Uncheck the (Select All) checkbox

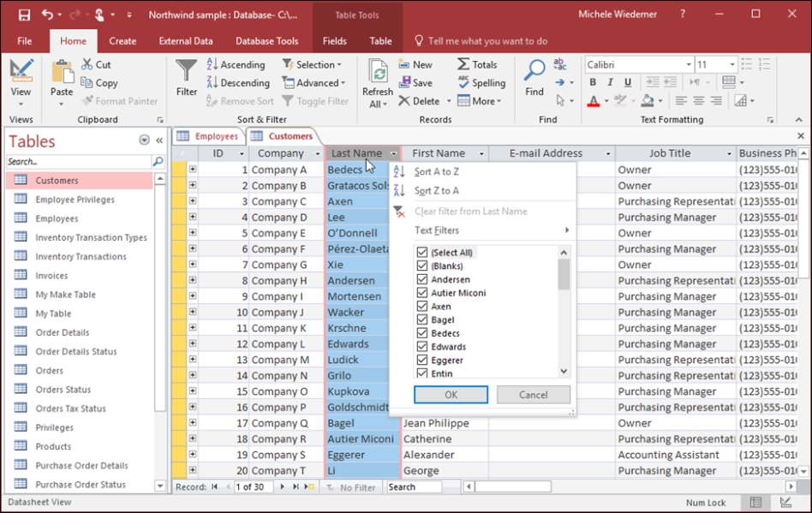coord(422,252)
